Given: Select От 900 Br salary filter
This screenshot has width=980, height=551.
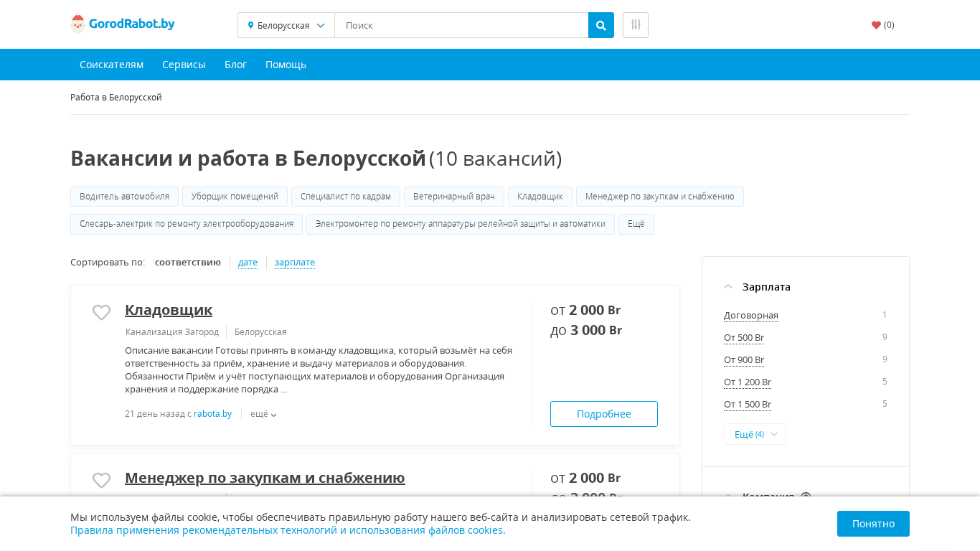Looking at the screenshot, I should (744, 360).
